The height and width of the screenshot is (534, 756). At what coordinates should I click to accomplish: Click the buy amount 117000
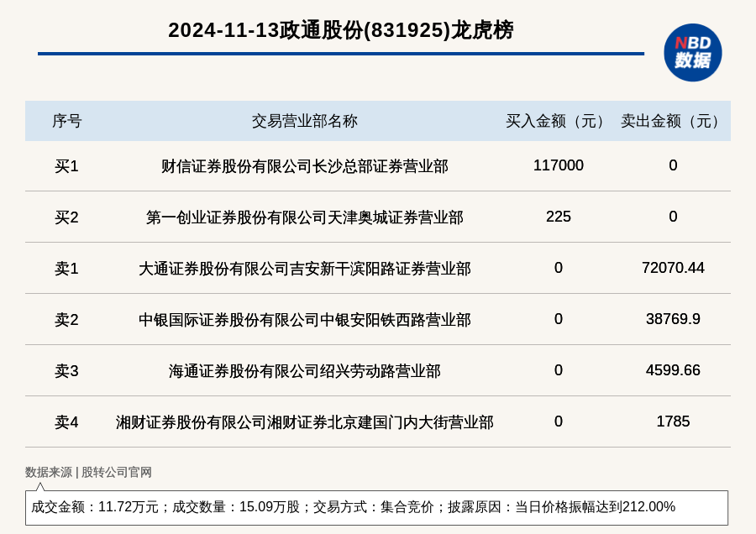coord(559,165)
